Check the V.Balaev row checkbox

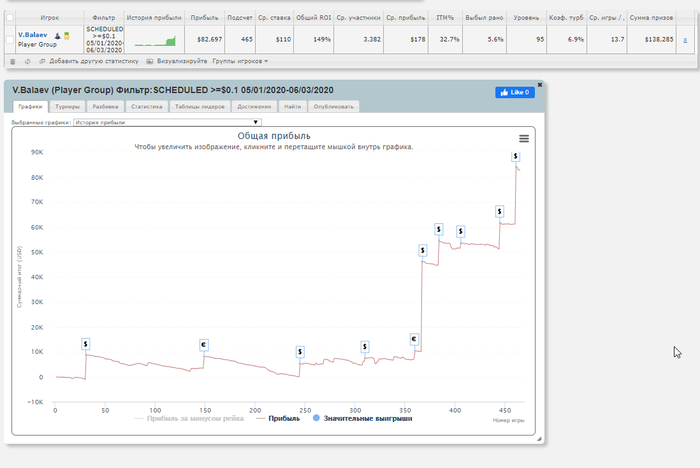coord(10,39)
